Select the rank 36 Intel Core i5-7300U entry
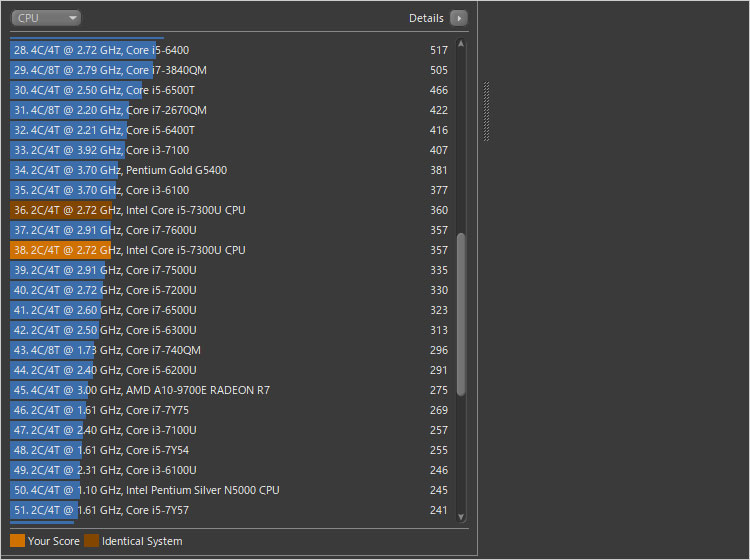750x560 pixels. (230, 210)
